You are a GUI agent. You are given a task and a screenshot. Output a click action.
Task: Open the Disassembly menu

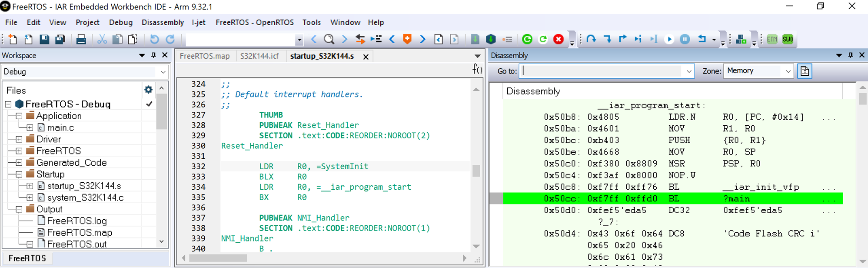point(163,22)
